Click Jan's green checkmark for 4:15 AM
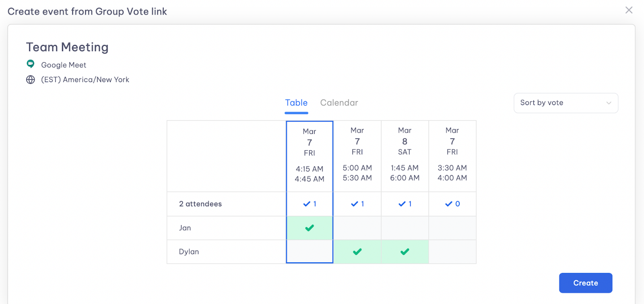 pos(310,228)
